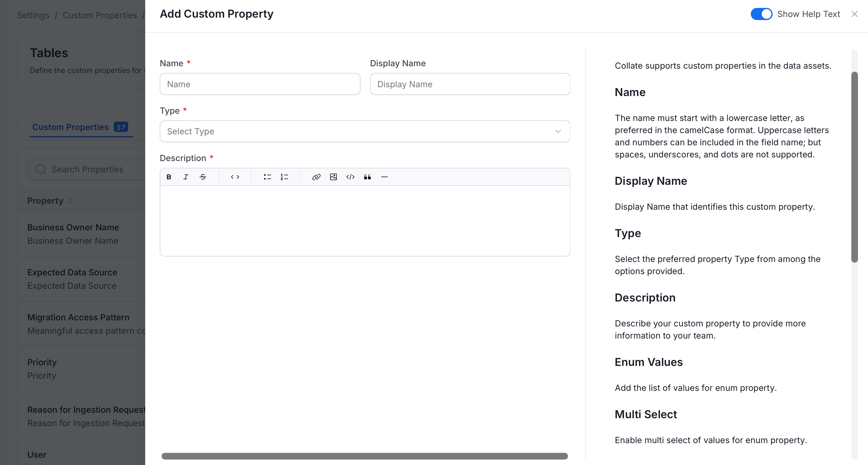Click inside the Description text area
The image size is (868, 465).
pos(365,221)
